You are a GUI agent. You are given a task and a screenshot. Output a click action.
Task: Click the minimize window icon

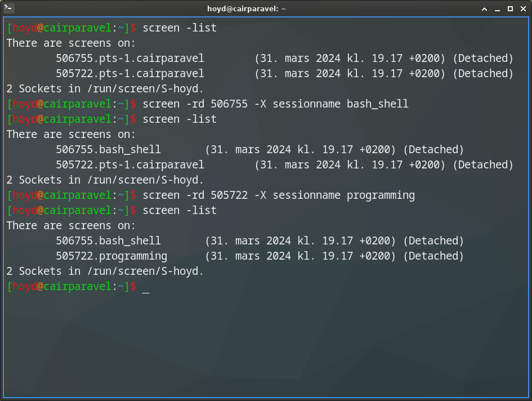pyautogui.click(x=498, y=8)
